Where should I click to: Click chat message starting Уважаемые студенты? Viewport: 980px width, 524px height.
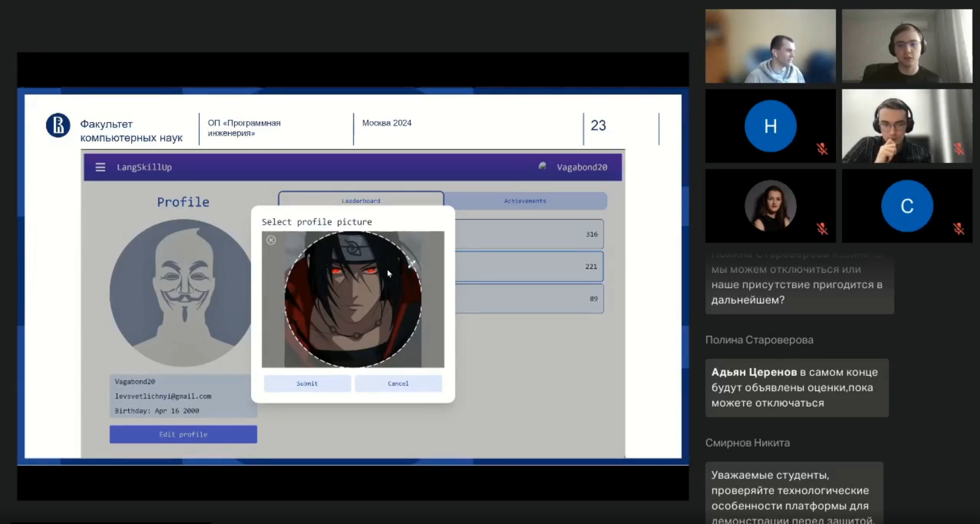click(x=794, y=493)
